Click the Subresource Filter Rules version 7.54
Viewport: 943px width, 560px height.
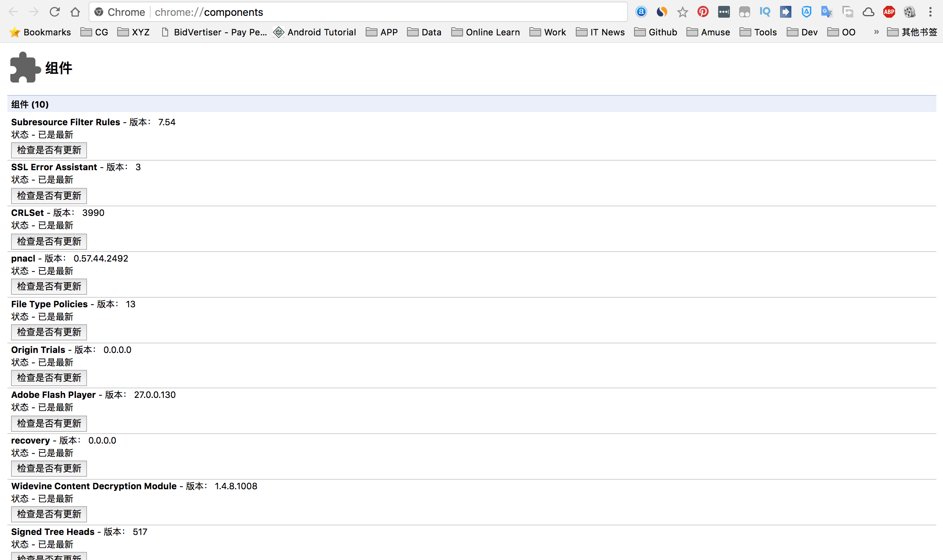167,122
